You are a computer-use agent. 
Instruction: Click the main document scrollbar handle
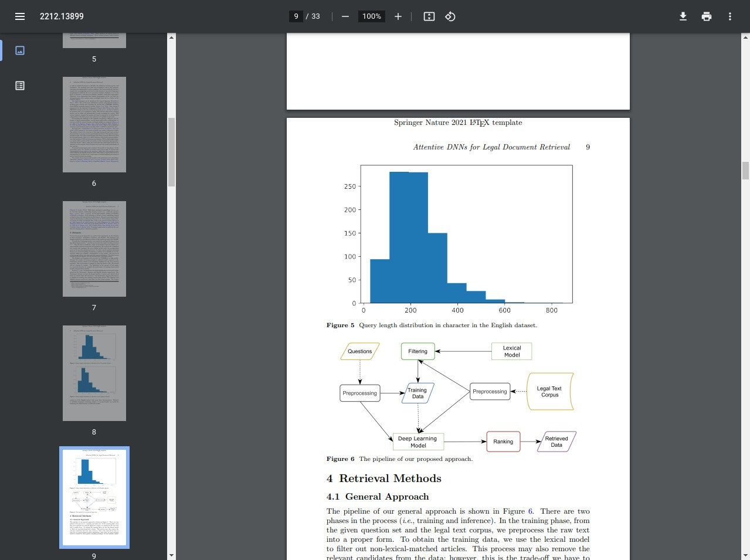[x=745, y=171]
